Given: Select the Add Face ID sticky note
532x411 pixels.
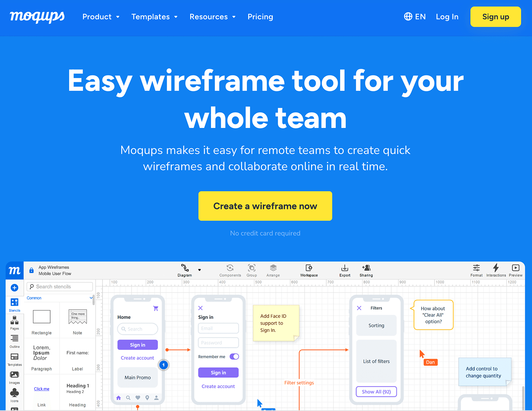Looking at the screenshot, I should 276,323.
